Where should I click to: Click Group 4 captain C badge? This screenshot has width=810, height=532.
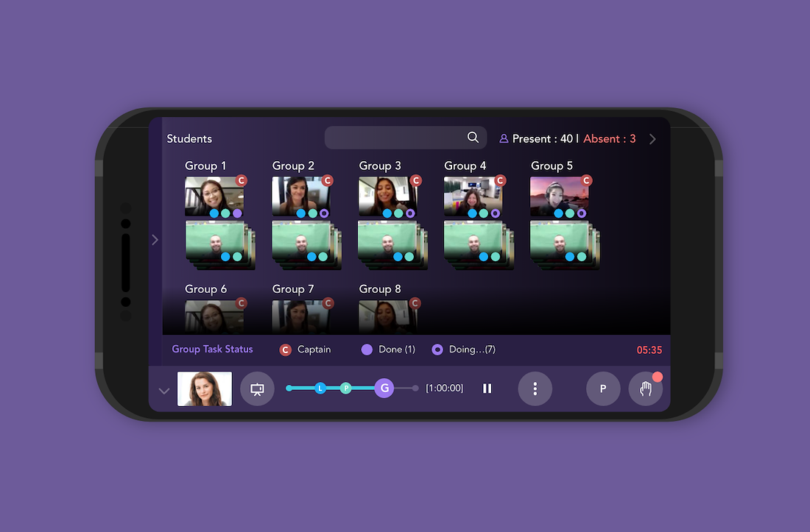[x=499, y=180]
